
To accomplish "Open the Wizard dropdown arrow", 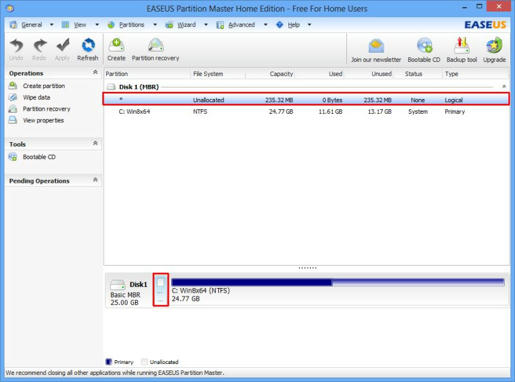I will click(206, 25).
